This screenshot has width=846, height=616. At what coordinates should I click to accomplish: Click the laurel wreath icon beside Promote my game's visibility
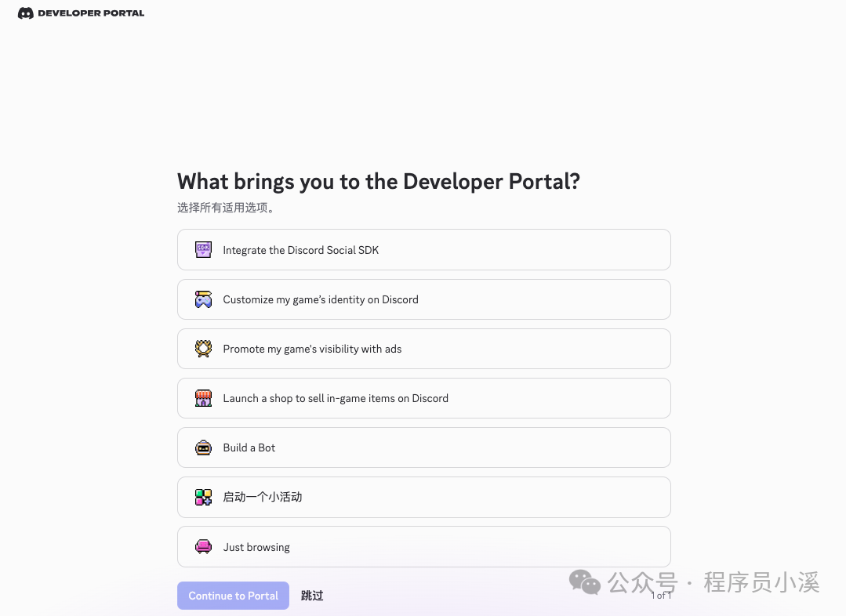point(203,349)
